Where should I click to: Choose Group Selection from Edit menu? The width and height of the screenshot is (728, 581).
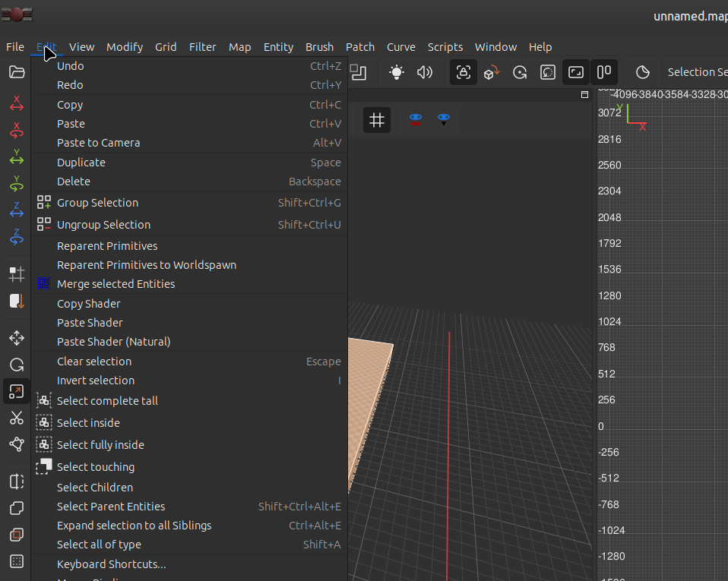tap(97, 203)
